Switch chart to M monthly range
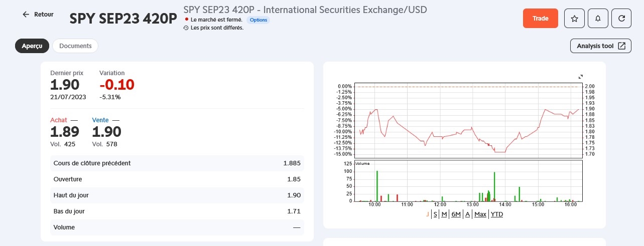Image resolution: width=644 pixels, height=246 pixels. point(444,214)
